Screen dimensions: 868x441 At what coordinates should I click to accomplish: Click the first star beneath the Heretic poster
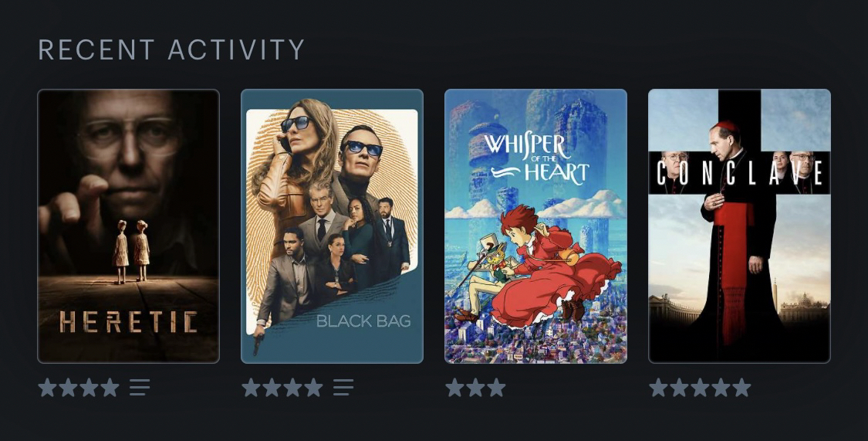[48, 387]
